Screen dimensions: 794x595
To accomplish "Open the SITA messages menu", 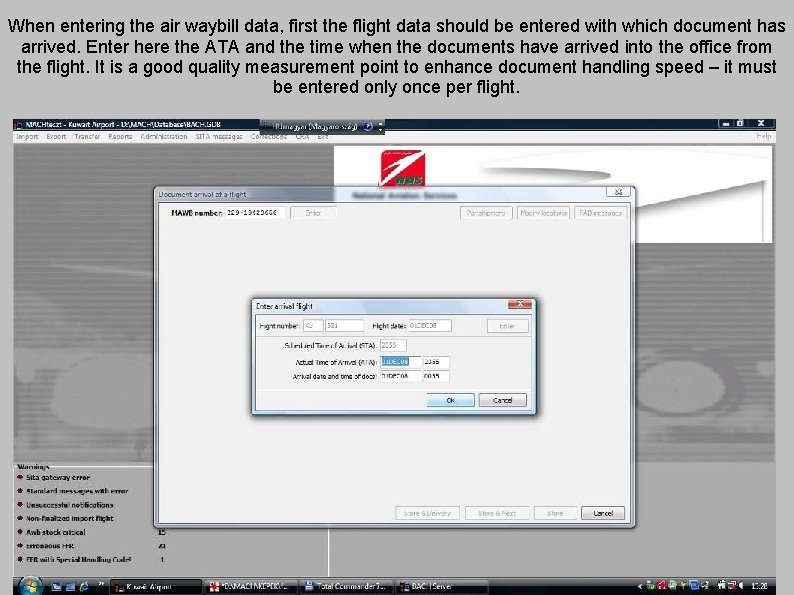I will pyautogui.click(x=219, y=137).
